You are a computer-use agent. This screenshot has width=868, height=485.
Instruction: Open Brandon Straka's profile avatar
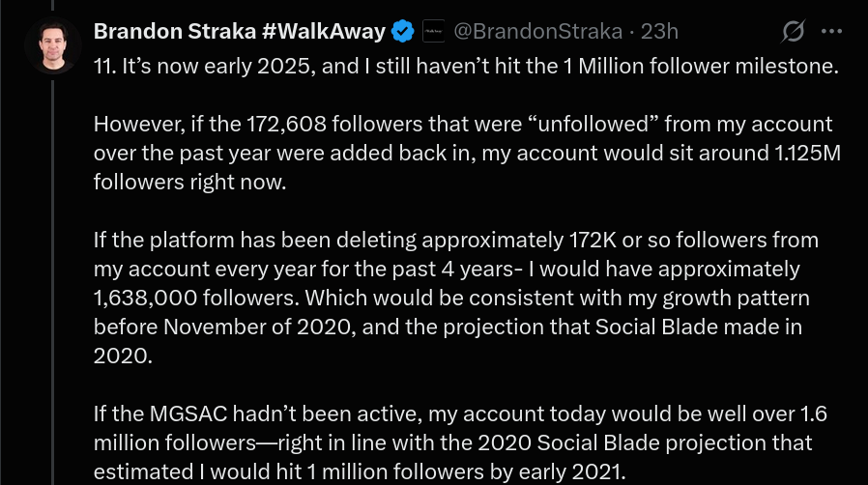(x=53, y=45)
